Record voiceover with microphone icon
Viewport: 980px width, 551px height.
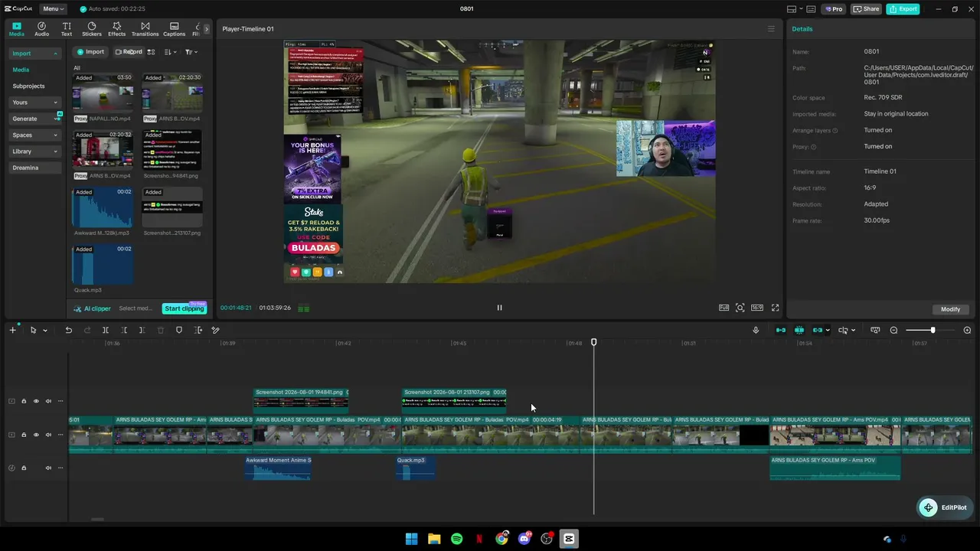(x=756, y=330)
